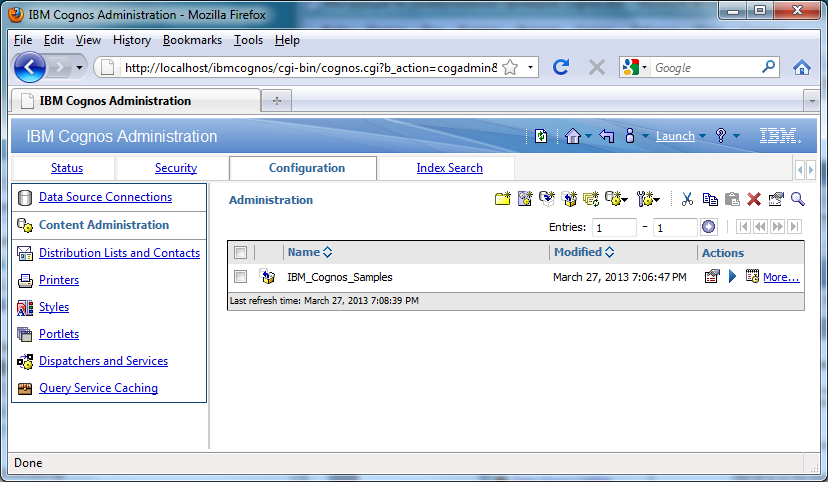Click the Query Service Caching sidebar icon
The height and width of the screenshot is (482, 828).
(25, 389)
